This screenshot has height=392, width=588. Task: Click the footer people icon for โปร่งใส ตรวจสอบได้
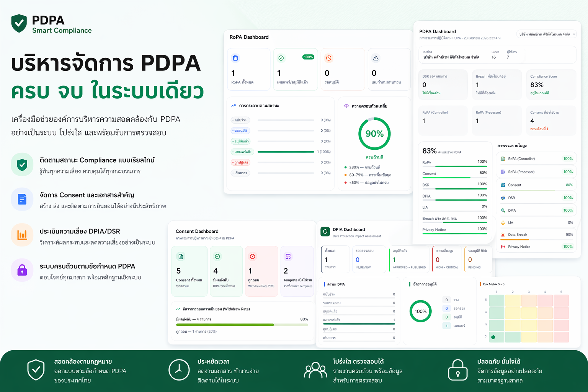click(315, 370)
